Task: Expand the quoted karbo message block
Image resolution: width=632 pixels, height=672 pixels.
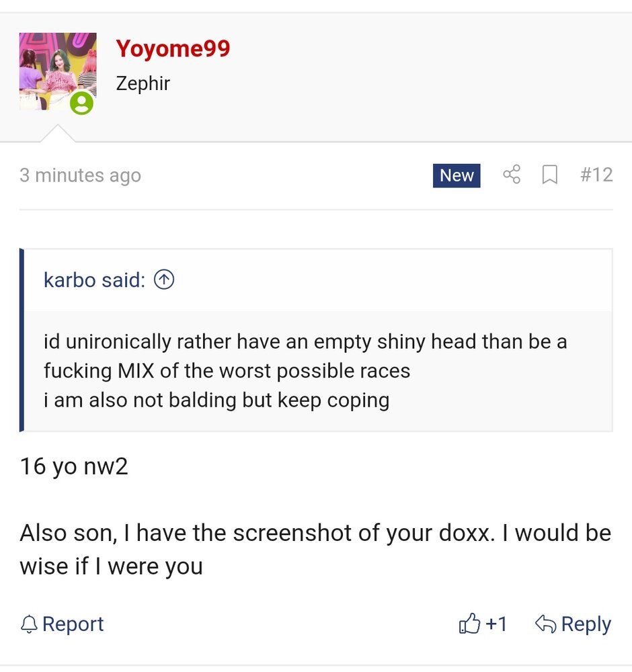Action: pos(318,371)
